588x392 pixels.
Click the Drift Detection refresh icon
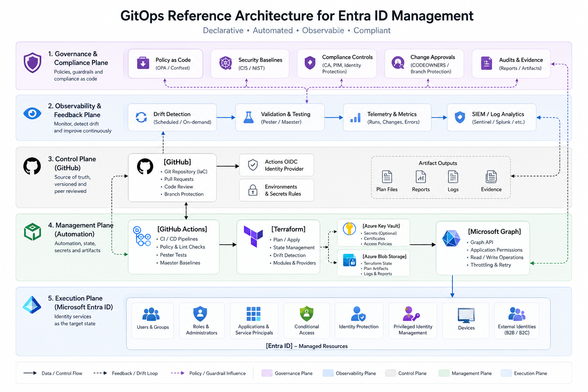click(x=141, y=117)
